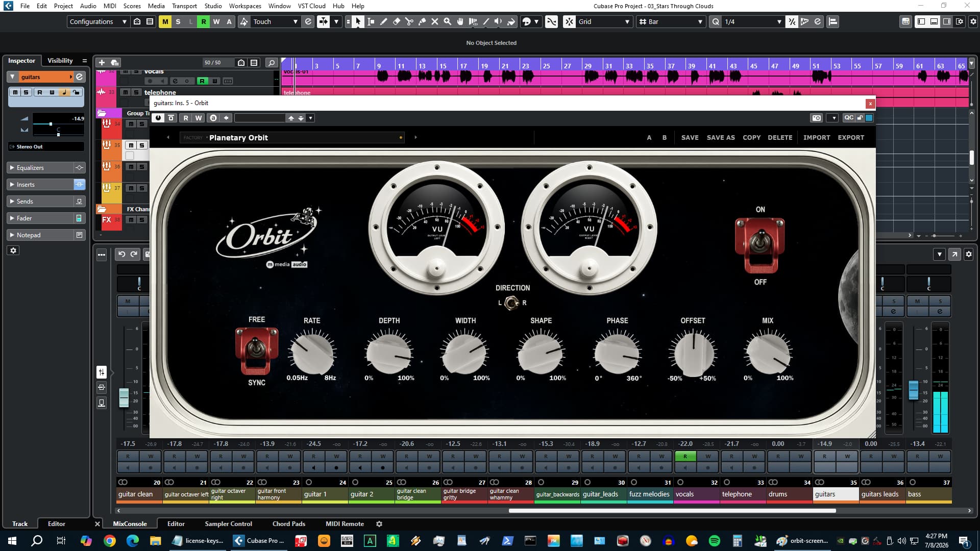Open the Configurations dropdown
980x551 pixels.
click(x=98, y=21)
